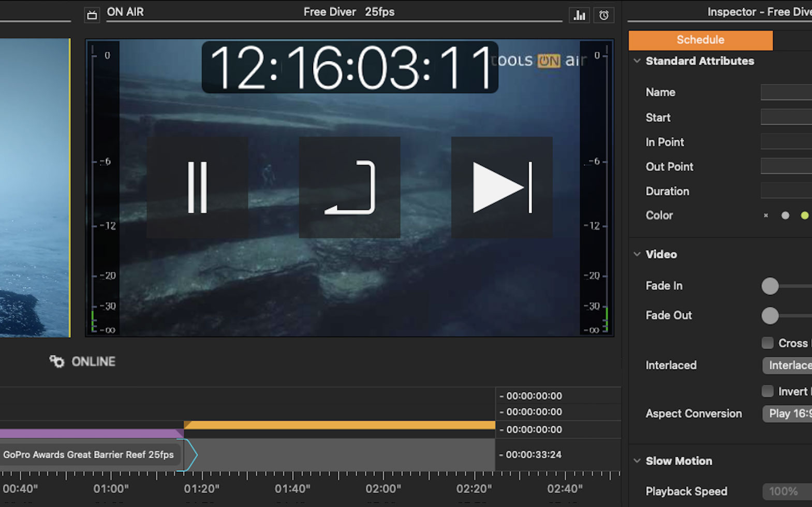The width and height of the screenshot is (812, 507).
Task: Click the Fade In slider handle
Action: 770,286
